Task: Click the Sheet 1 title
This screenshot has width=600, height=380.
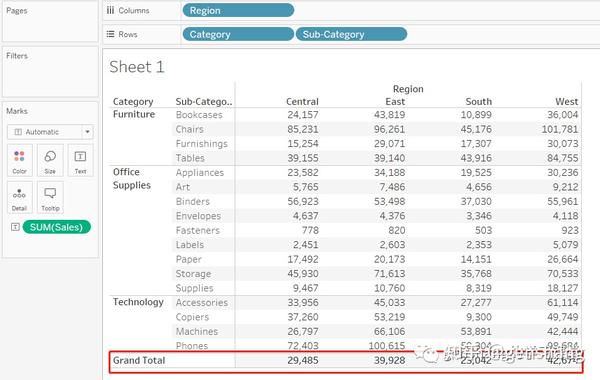Action: tap(137, 67)
